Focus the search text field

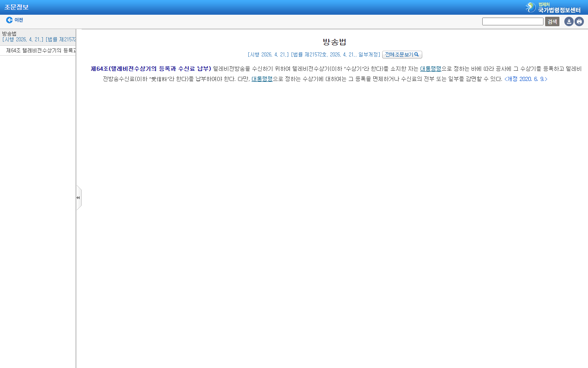[x=512, y=21]
